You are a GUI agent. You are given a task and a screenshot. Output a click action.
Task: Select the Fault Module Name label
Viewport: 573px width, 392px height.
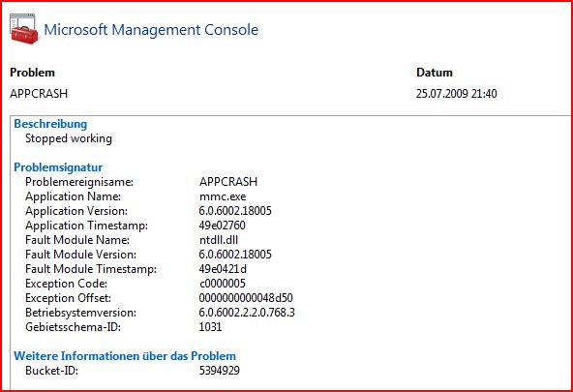pos(77,240)
